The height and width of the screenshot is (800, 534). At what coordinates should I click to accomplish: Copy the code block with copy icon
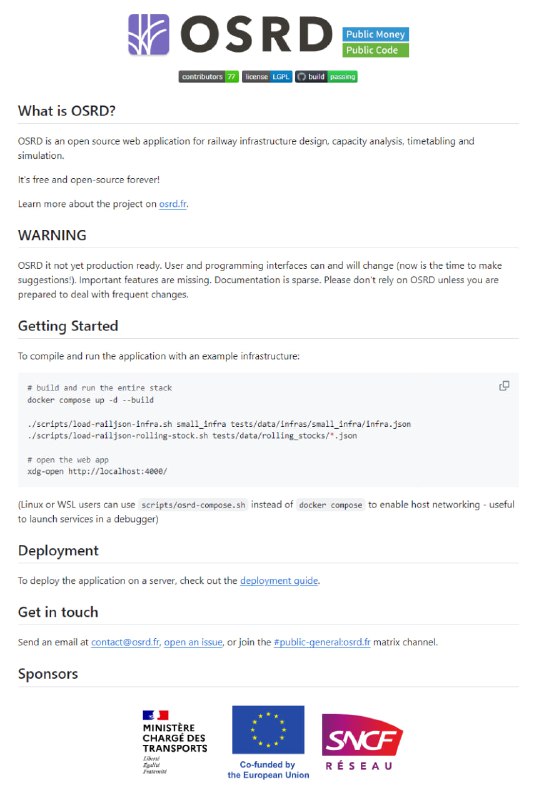click(504, 386)
